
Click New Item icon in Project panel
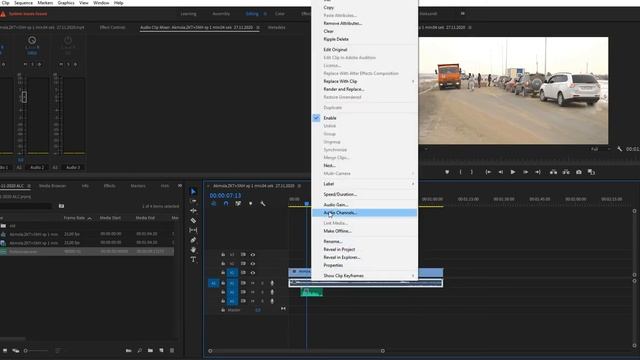(x=161, y=350)
